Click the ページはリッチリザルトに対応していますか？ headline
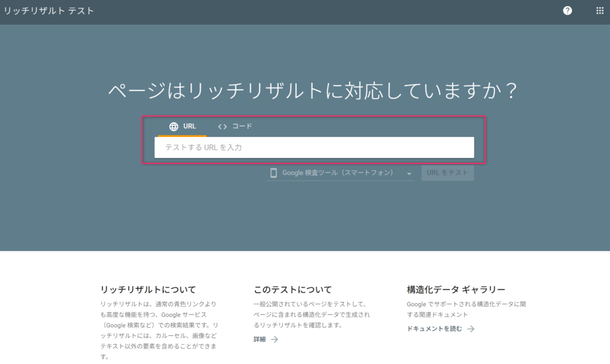 pyautogui.click(x=313, y=91)
